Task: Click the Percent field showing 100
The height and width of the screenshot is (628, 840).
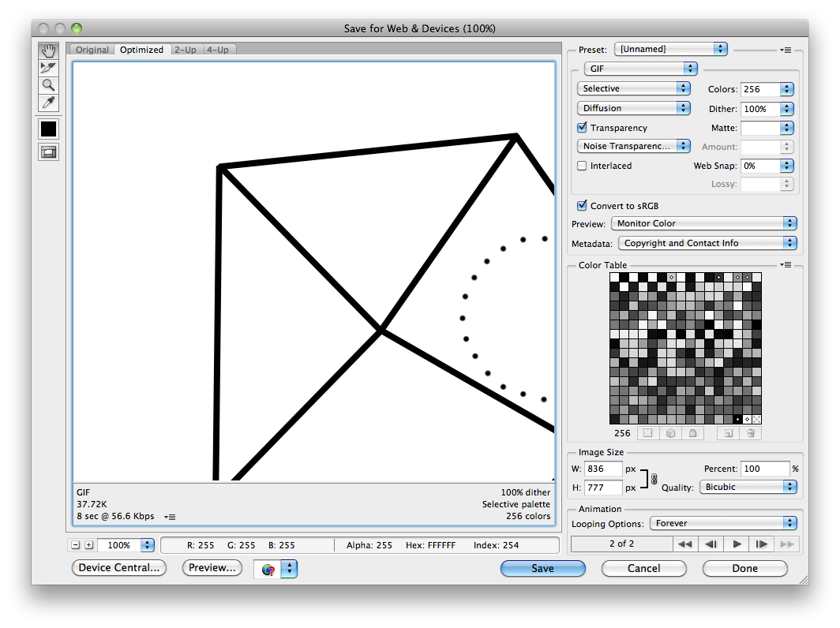Action: pyautogui.click(x=765, y=469)
